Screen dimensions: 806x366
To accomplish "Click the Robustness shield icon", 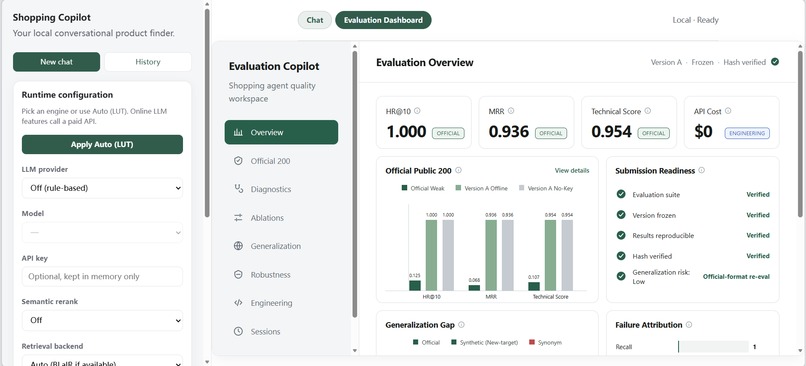I will point(238,274).
